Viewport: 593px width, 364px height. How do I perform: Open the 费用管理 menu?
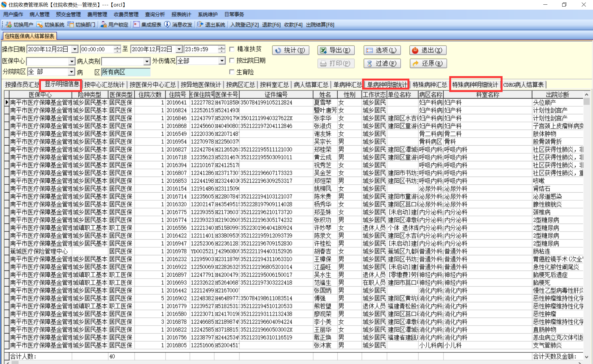tap(97, 14)
